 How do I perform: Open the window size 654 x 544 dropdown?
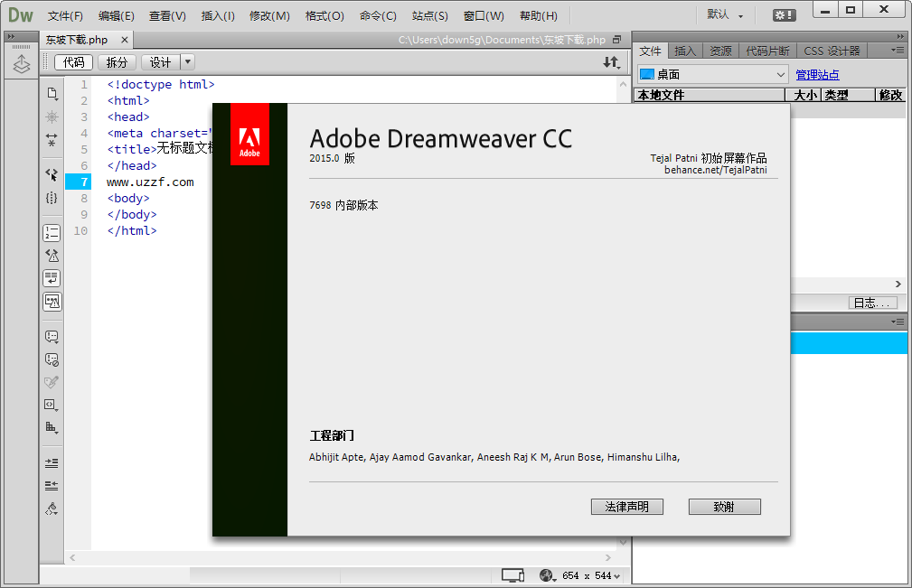point(591,575)
